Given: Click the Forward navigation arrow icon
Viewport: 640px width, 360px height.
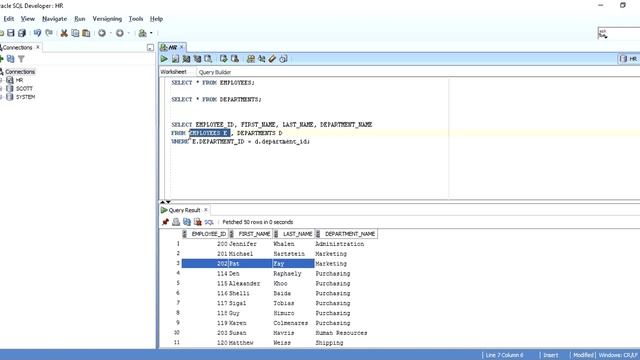Looking at the screenshot, I should click(x=120, y=33).
